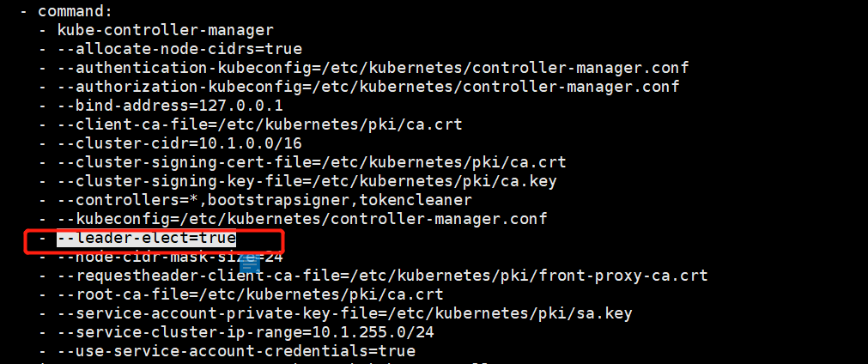Click the --requestheader-client-ca-file line
Screen dimensions: 868x364
click(382, 276)
